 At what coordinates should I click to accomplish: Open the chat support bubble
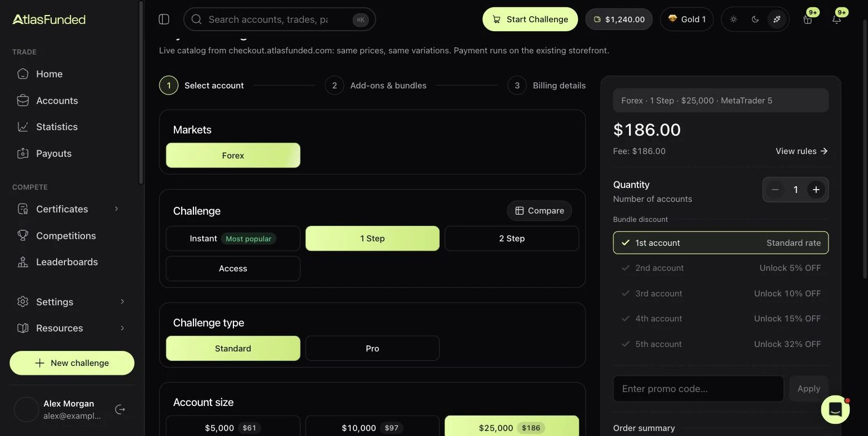tap(835, 409)
